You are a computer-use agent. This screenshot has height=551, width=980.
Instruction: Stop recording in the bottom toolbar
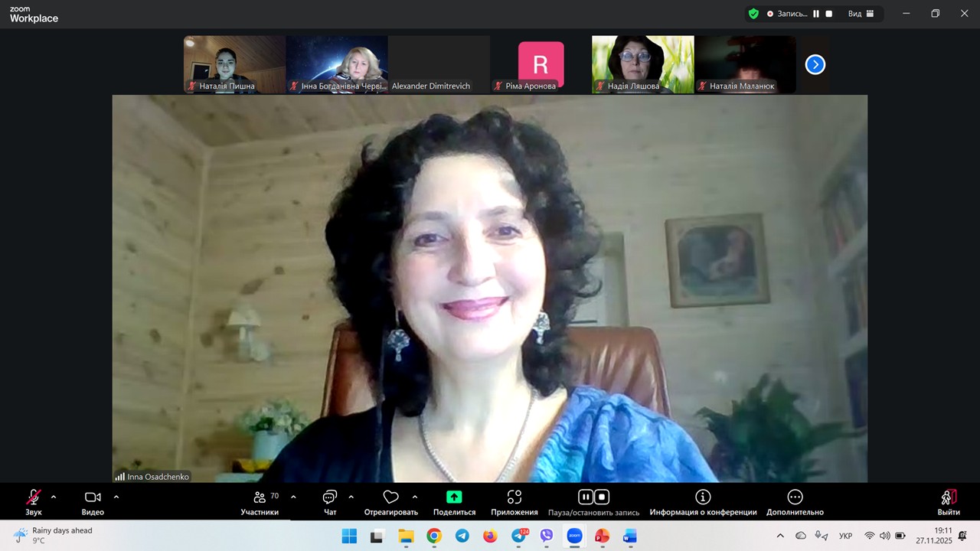[x=602, y=497]
